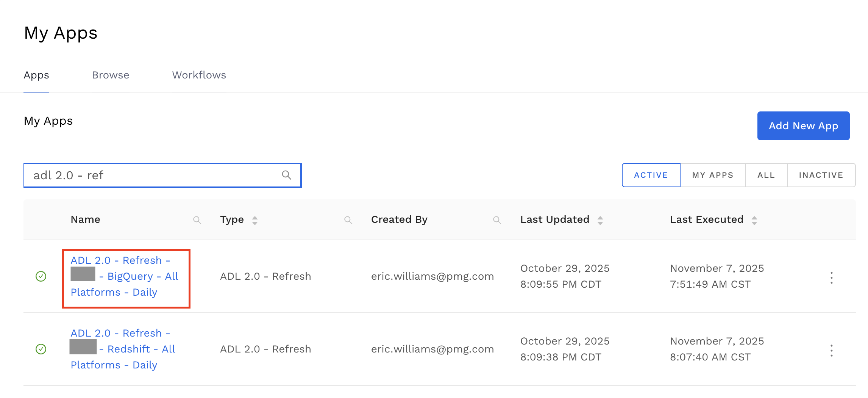
Task: Sort by Last Executed column arrows
Action: [x=754, y=220]
